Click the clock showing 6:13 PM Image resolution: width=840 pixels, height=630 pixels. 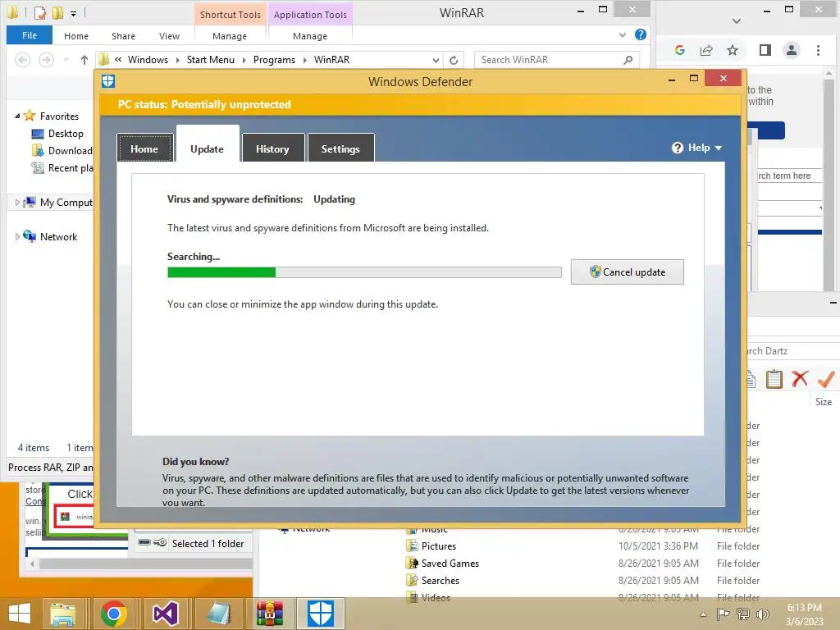804,608
